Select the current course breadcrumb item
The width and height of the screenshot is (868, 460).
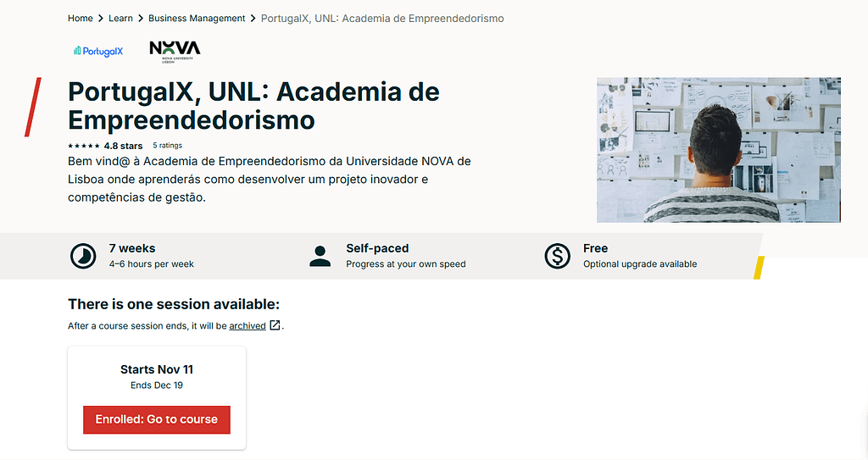[382, 19]
